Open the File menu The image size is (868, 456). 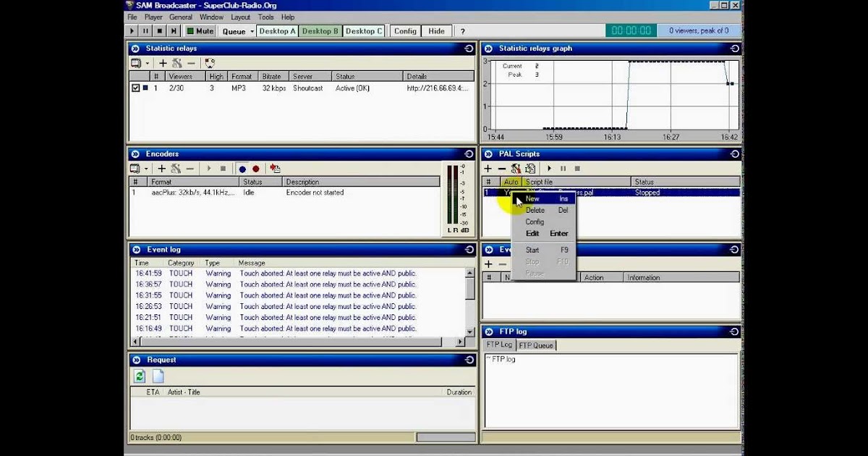pos(132,17)
